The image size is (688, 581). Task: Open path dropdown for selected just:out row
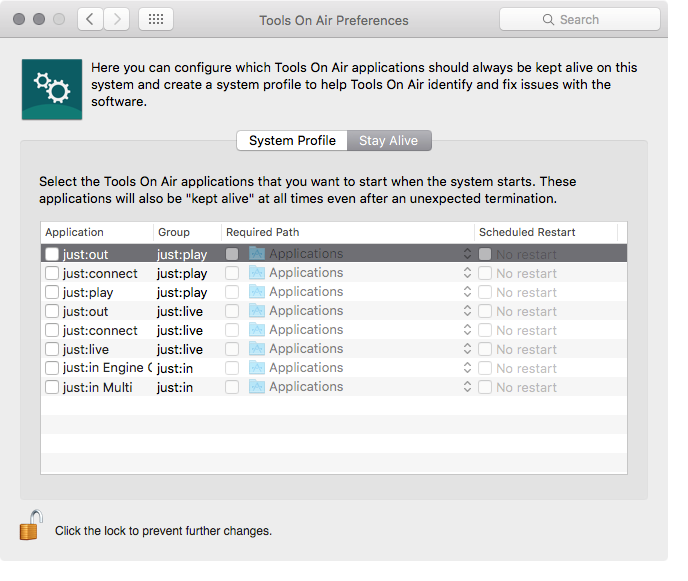[467, 254]
